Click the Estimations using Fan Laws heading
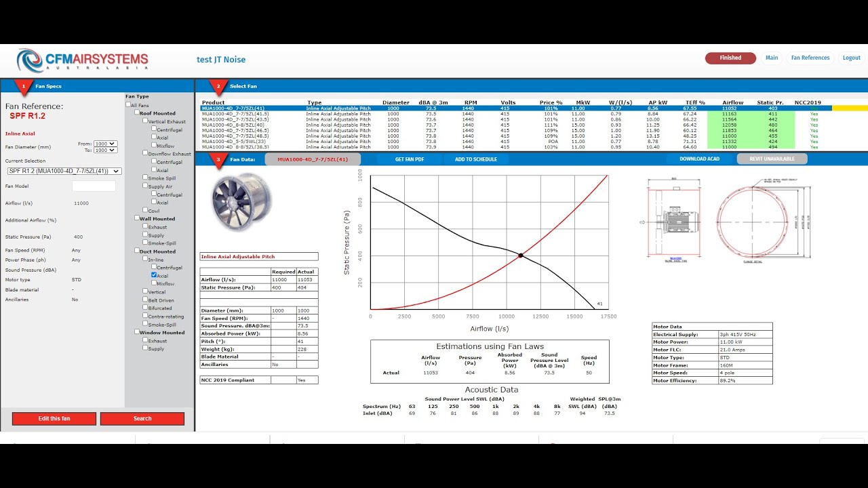 point(490,346)
